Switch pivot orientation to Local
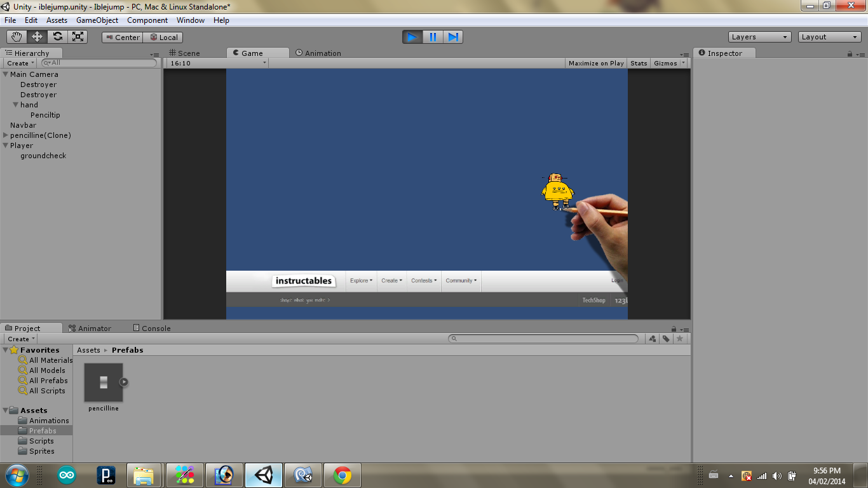 163,37
